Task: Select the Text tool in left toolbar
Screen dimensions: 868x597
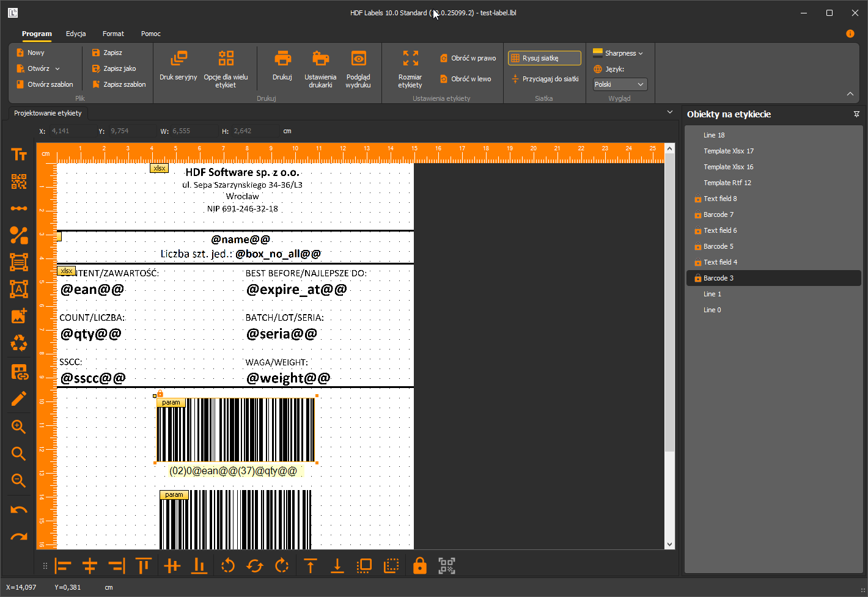Action: tap(19, 155)
